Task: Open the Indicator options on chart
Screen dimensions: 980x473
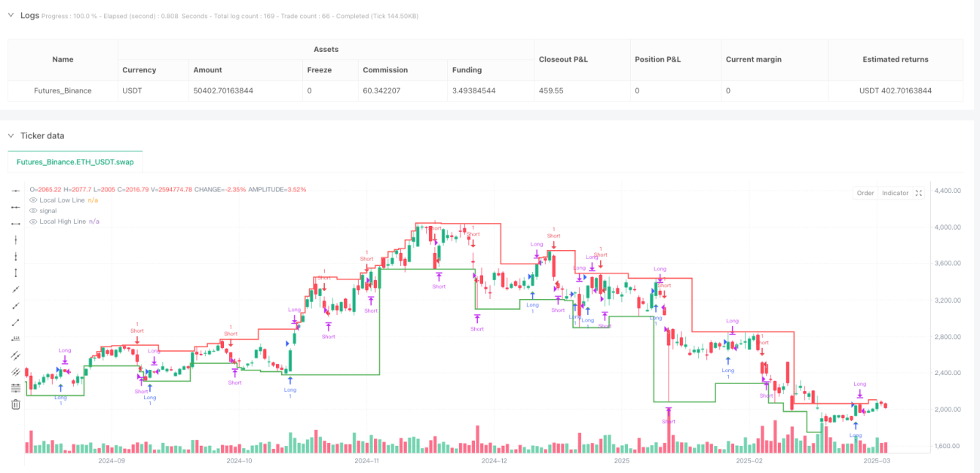Action: [895, 193]
